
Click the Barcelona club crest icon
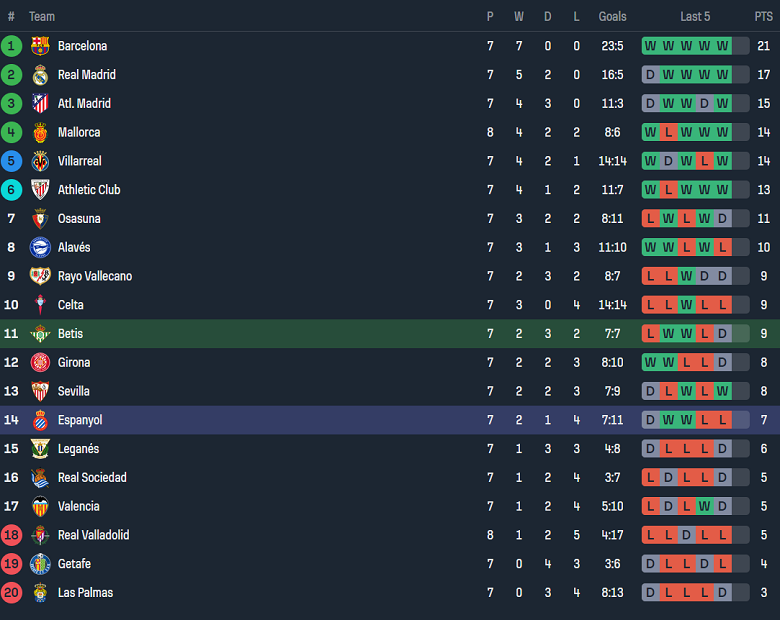(x=40, y=46)
